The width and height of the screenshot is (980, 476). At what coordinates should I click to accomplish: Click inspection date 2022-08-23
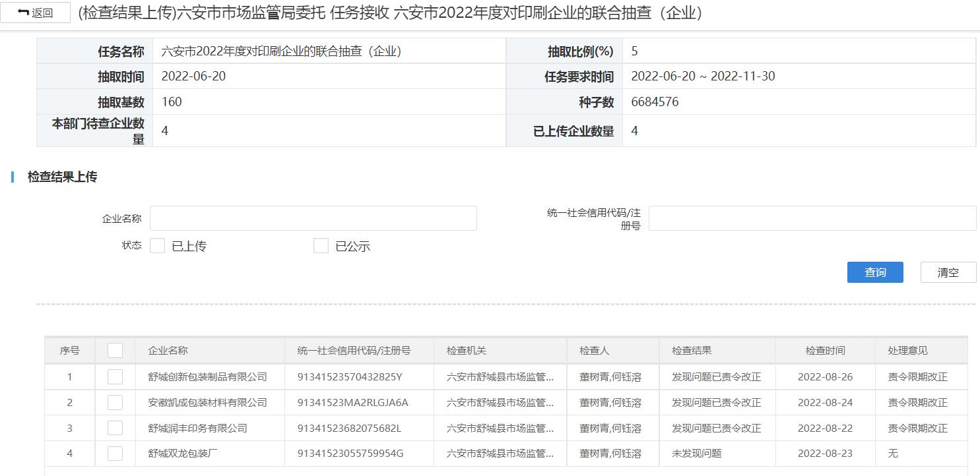tap(825, 454)
